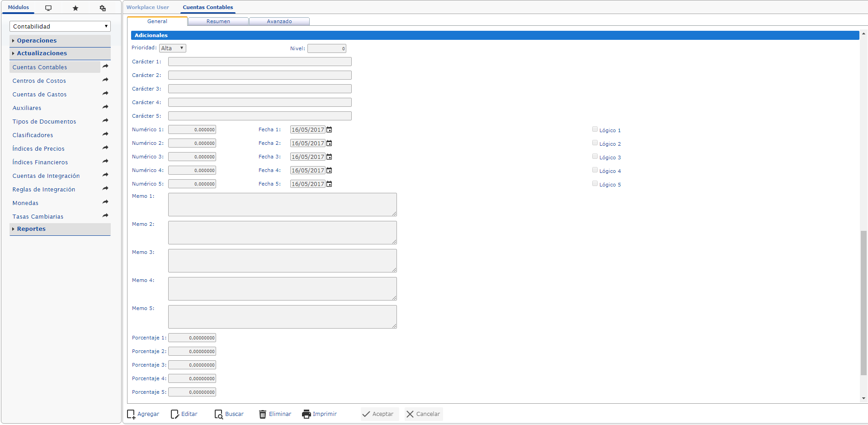Toggle the Lógico 5 checkbox
This screenshot has width=868, height=425.
tap(595, 184)
